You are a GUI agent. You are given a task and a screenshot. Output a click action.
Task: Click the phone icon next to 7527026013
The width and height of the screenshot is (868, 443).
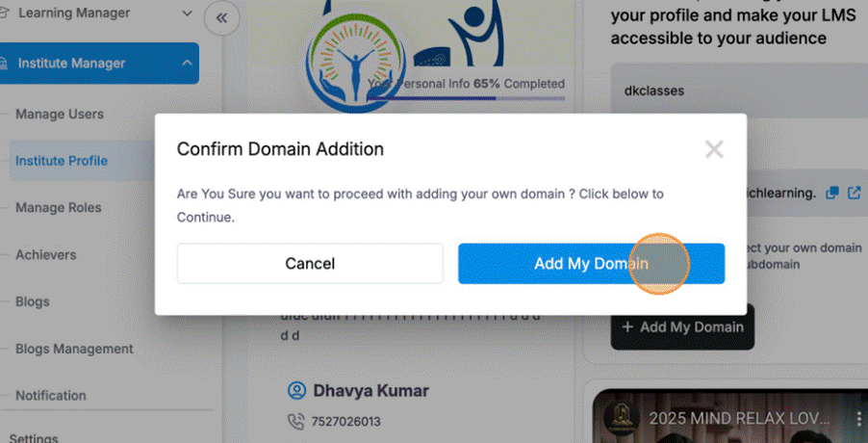pos(296,422)
